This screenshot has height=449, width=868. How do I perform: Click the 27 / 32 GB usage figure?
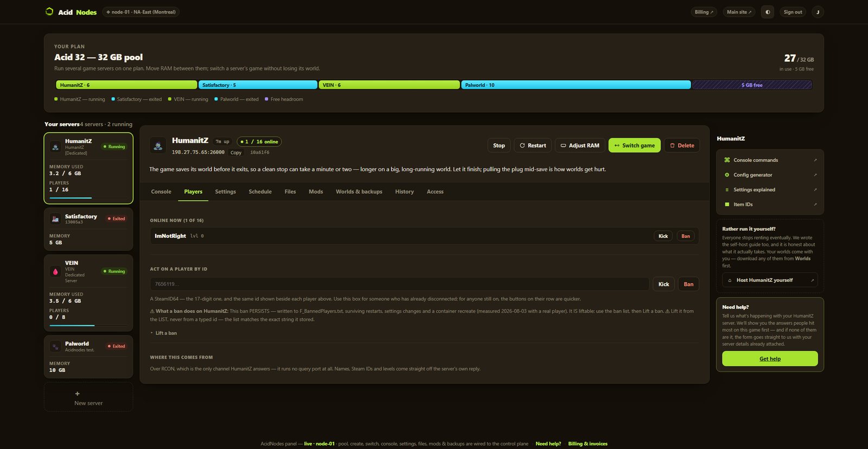point(799,58)
